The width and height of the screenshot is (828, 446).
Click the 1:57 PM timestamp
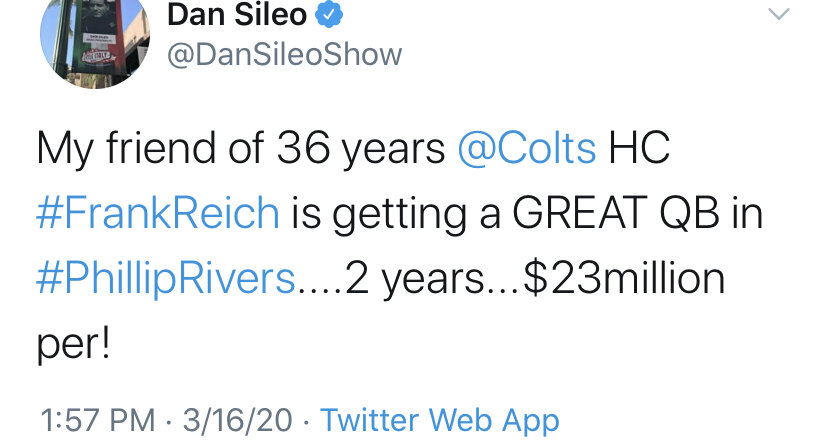[x=98, y=421]
